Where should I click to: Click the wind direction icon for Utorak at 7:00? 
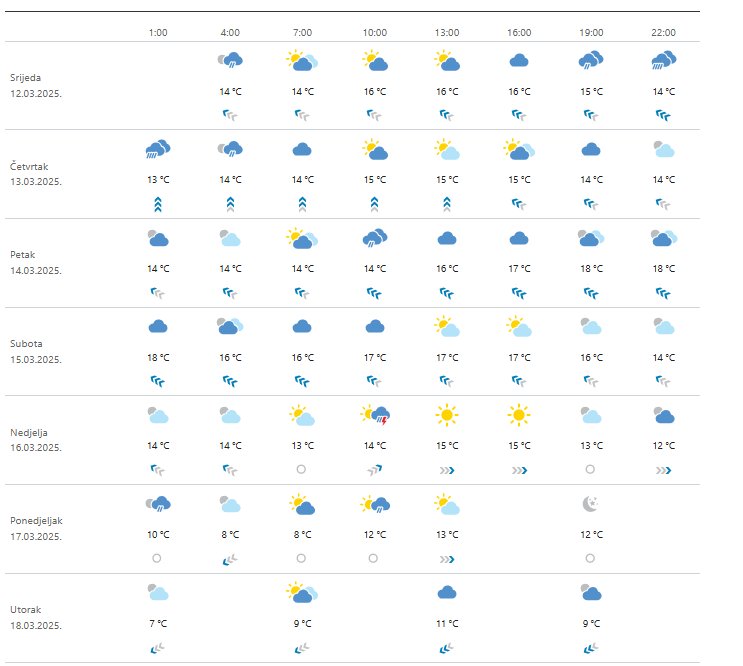[302, 648]
